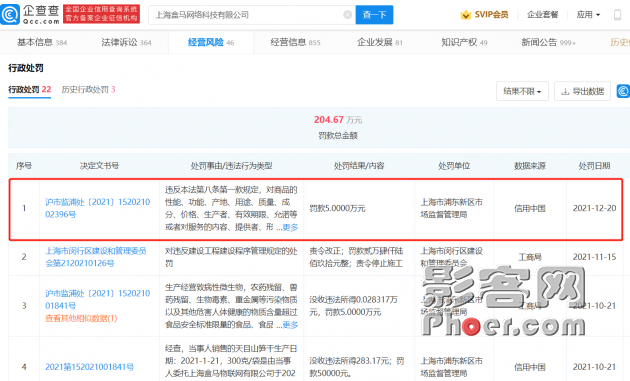Click the blue Qcc icon beside 导出数据
This screenshot has width=630, height=381.
point(623,91)
